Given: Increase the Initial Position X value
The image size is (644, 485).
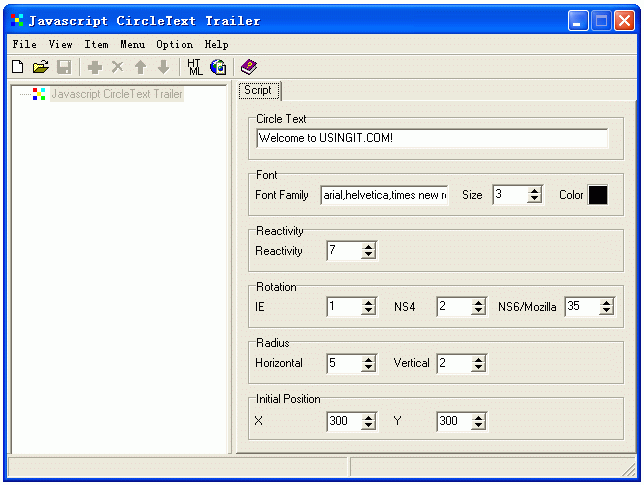Looking at the screenshot, I should coord(368,417).
